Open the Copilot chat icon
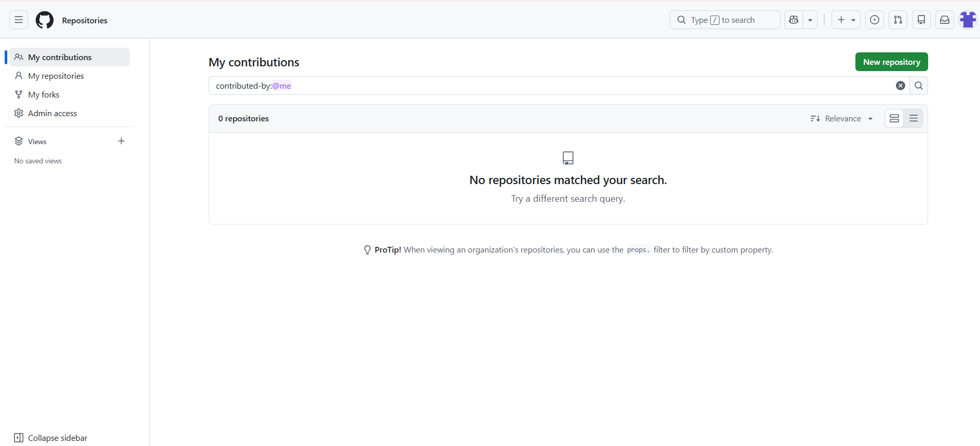This screenshot has width=980, height=446. 793,20
